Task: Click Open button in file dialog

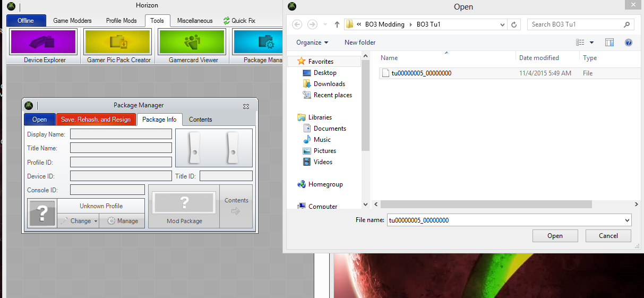Action: (x=555, y=236)
